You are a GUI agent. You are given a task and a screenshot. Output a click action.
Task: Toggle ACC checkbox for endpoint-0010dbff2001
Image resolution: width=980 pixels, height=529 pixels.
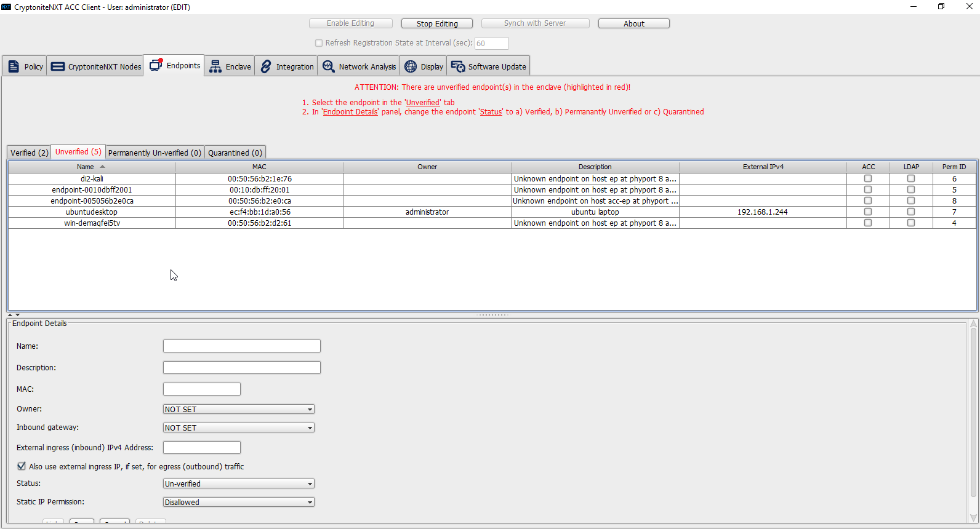click(x=868, y=189)
